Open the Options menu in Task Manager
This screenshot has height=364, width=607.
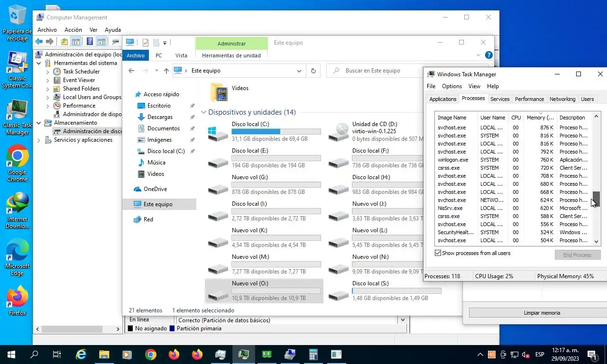click(x=451, y=86)
